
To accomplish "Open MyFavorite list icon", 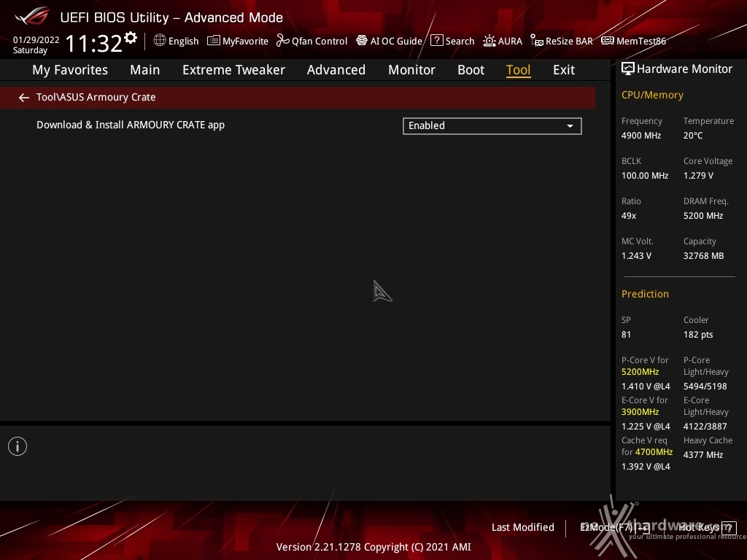I will pos(214,41).
